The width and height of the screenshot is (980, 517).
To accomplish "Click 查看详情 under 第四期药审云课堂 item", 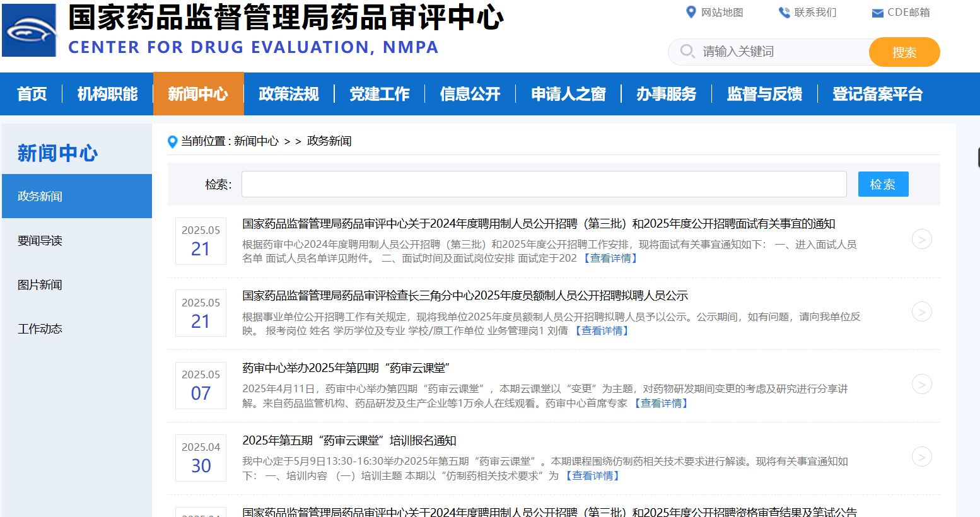I will tap(661, 404).
